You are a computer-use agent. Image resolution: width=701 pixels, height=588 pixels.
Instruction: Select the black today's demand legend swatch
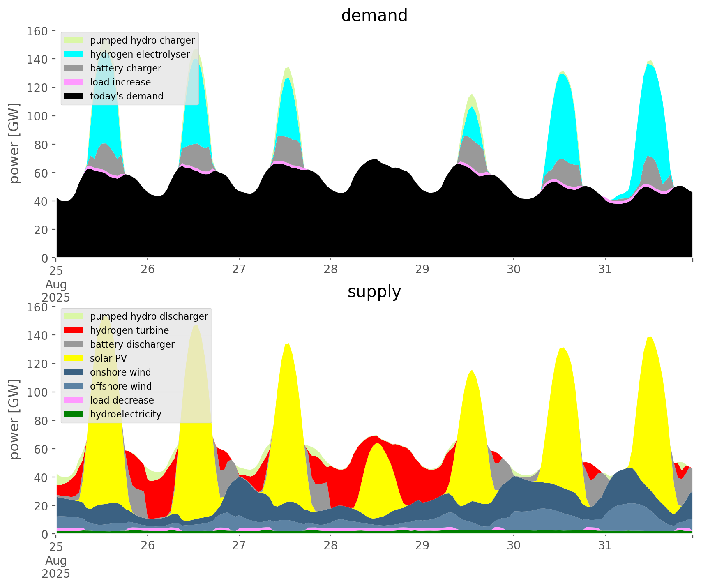coord(74,96)
